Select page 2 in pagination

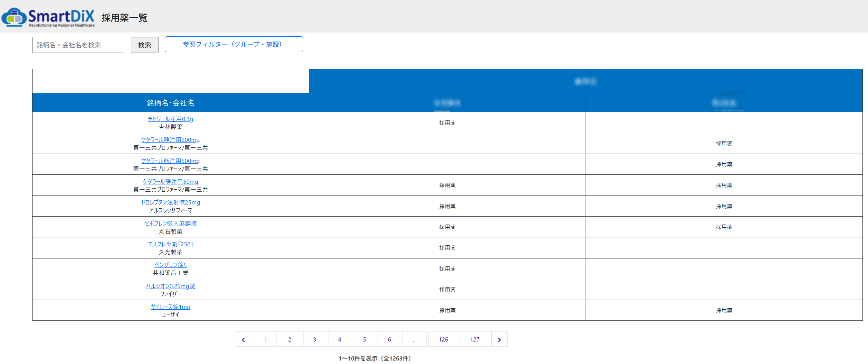[x=290, y=339]
